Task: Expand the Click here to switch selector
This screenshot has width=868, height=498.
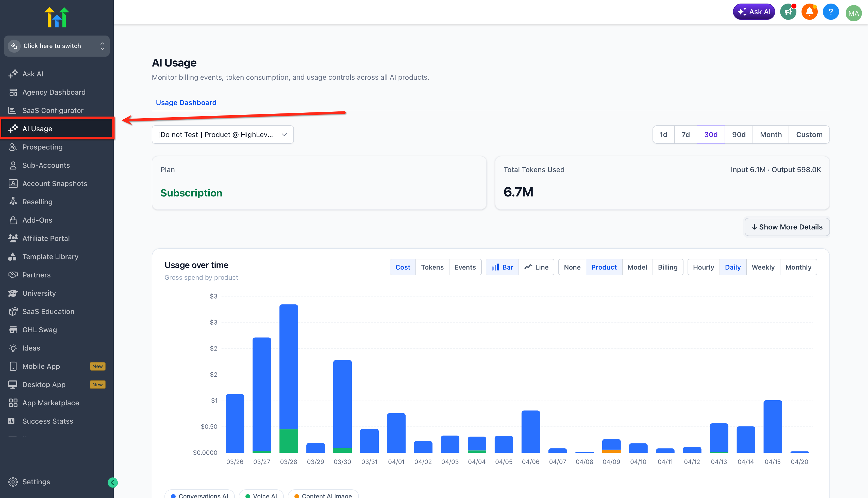Action: click(x=57, y=46)
